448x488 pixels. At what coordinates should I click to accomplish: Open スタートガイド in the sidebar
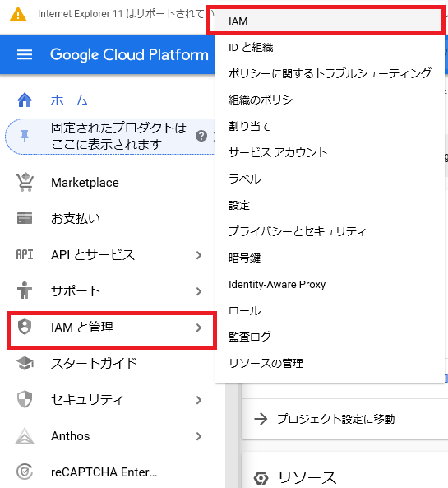(x=95, y=364)
